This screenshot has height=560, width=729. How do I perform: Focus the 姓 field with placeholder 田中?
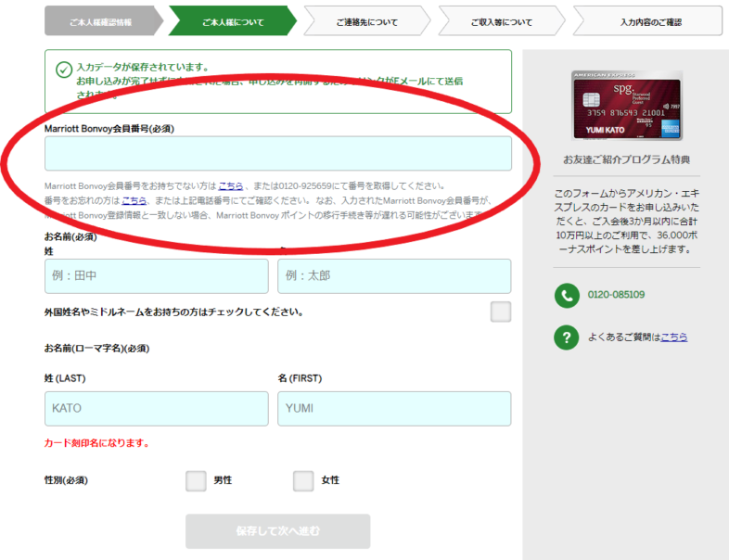click(x=156, y=276)
